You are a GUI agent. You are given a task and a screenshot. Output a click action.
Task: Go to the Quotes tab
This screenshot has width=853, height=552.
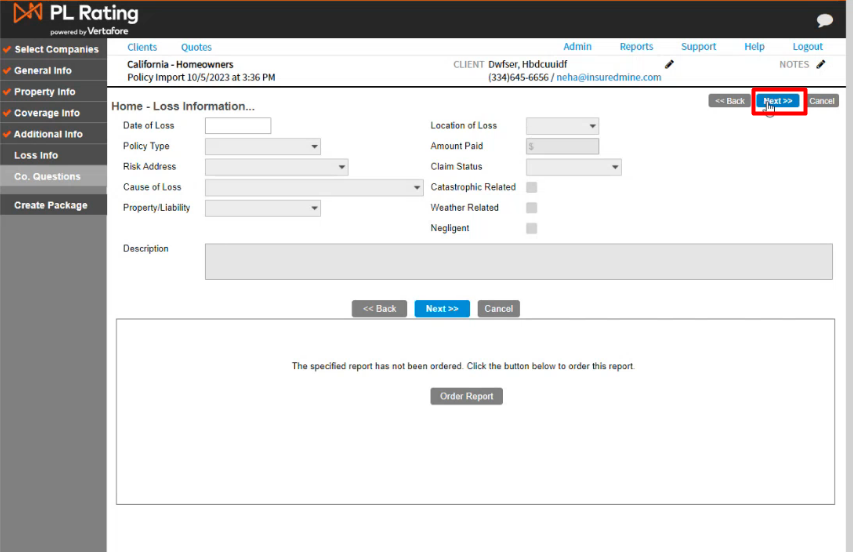click(196, 47)
